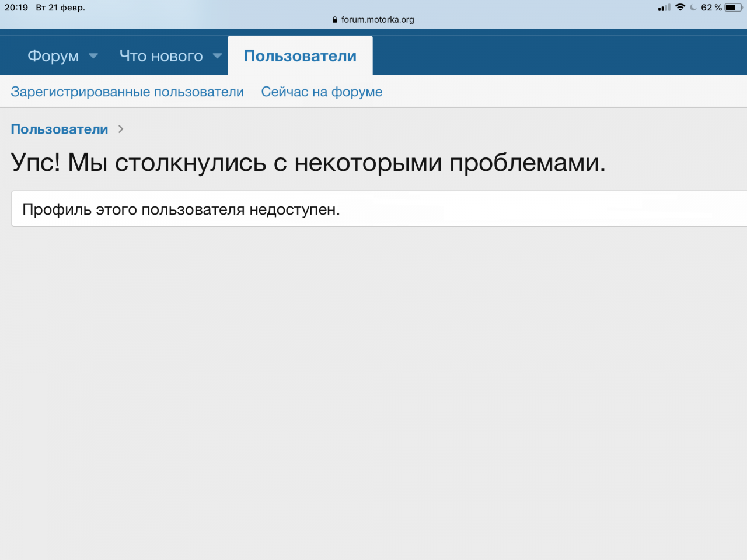This screenshot has width=747, height=560.
Task: Open Зарегистрированные пользователи link
Action: (127, 92)
